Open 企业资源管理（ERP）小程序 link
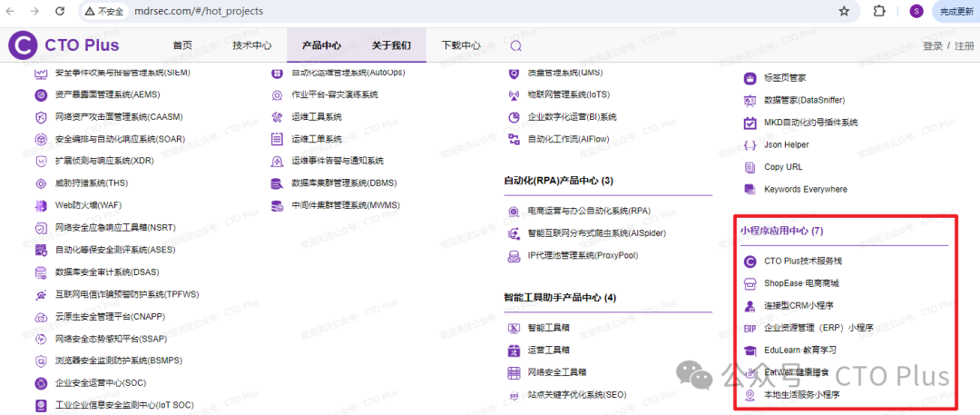This screenshot has width=980, height=415. coord(818,328)
